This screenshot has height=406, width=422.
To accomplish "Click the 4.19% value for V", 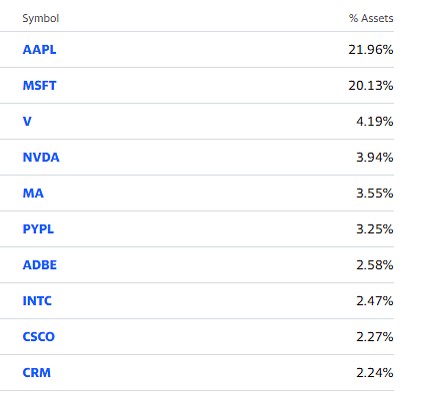I will [x=375, y=121].
